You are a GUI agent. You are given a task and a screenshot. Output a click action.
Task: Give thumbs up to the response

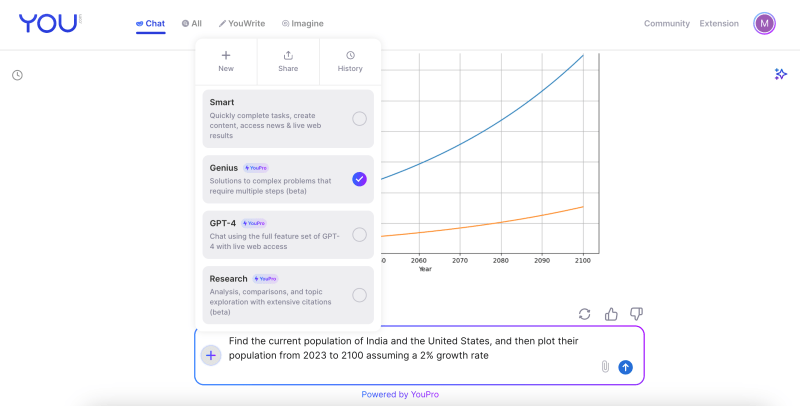(x=611, y=314)
